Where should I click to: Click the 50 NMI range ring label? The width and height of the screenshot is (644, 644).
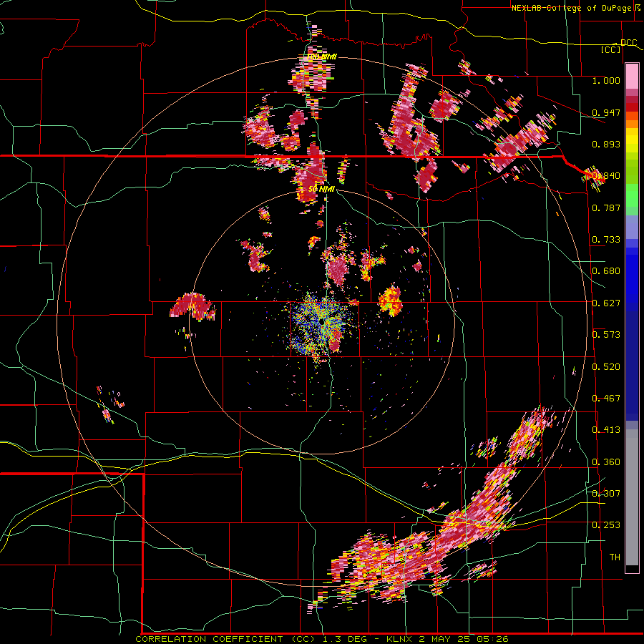[x=321, y=190]
